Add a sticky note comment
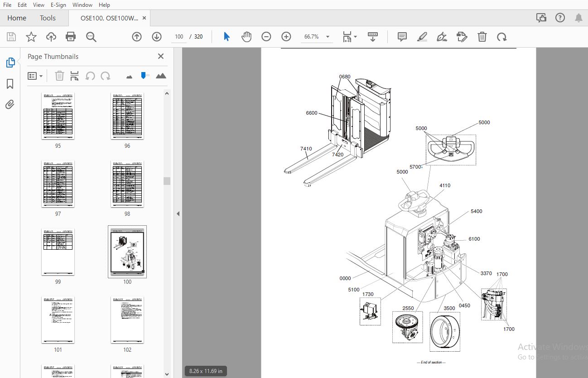588x378 pixels. tap(402, 37)
